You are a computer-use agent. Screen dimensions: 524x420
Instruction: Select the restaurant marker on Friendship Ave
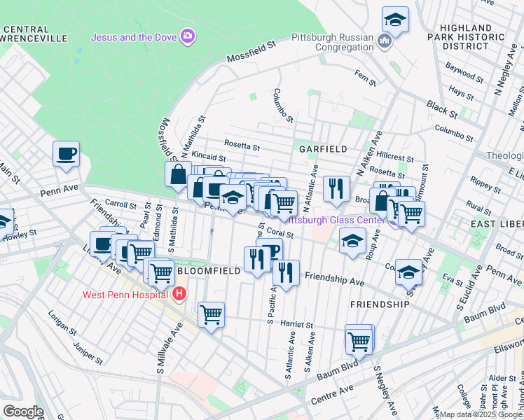[285, 272]
